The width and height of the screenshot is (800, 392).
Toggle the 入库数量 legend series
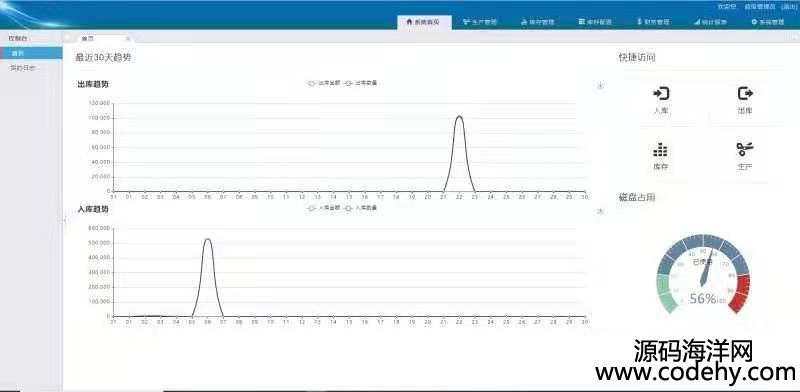point(360,208)
